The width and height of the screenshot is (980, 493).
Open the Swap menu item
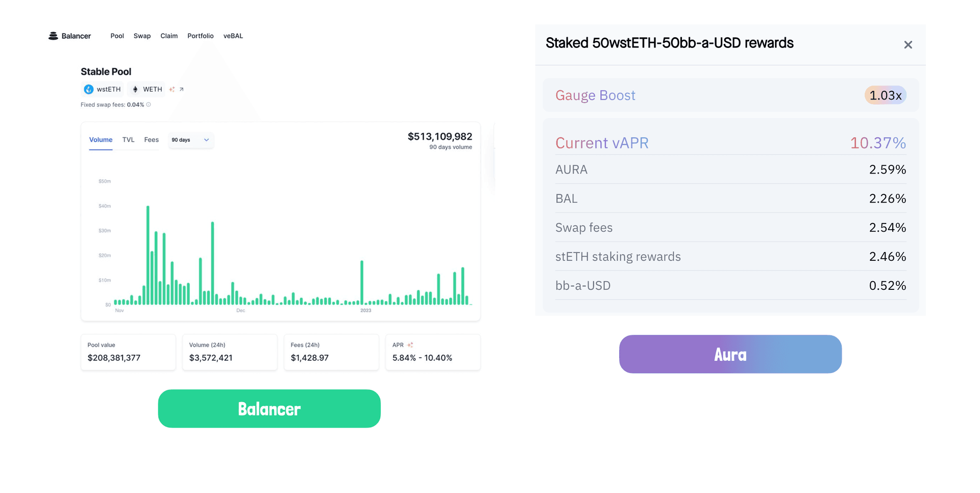tap(142, 36)
